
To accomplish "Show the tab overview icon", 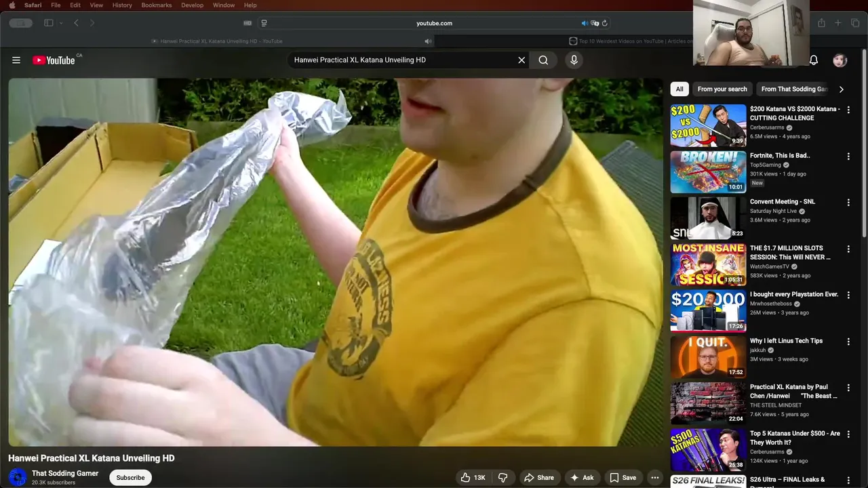I will (x=855, y=23).
